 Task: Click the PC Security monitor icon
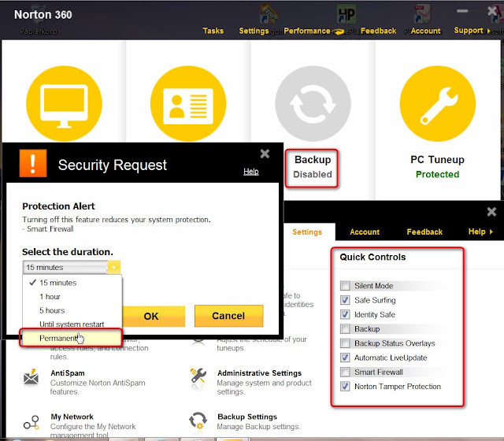64,103
